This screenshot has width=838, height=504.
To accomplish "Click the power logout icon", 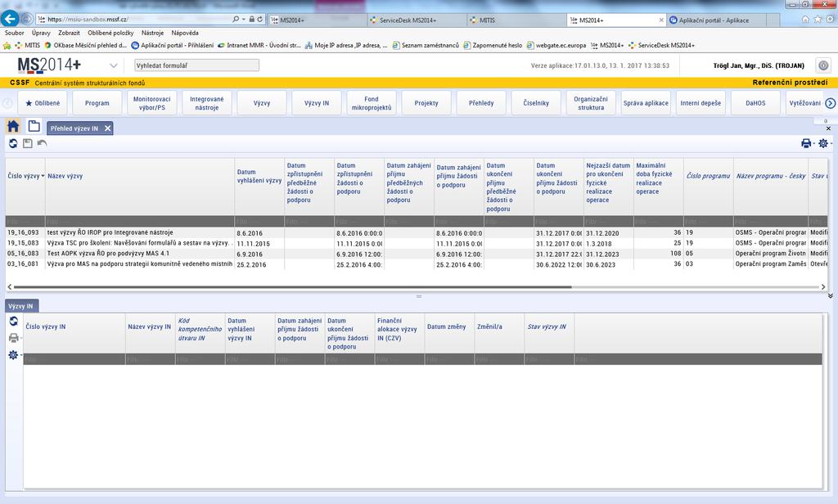I will click(x=823, y=65).
